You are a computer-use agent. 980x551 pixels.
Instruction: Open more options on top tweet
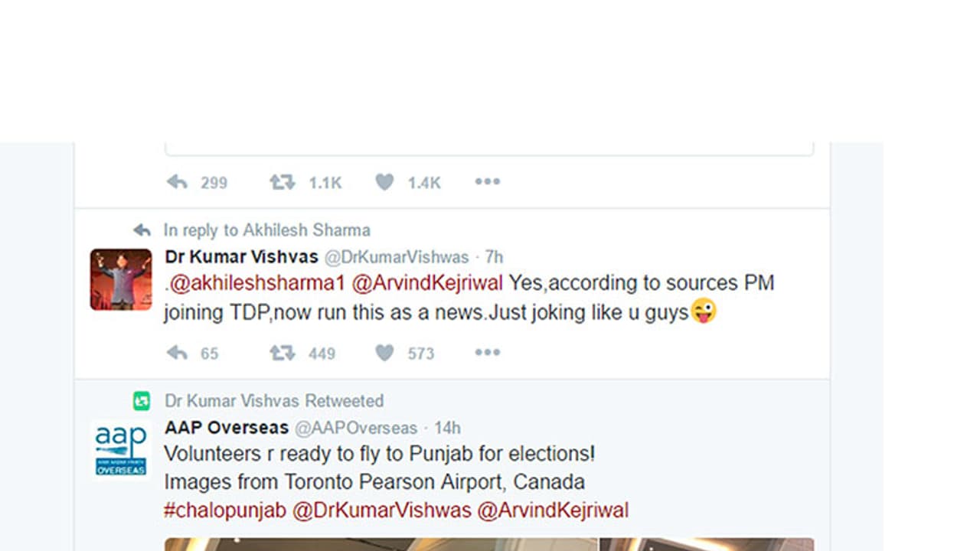click(487, 182)
